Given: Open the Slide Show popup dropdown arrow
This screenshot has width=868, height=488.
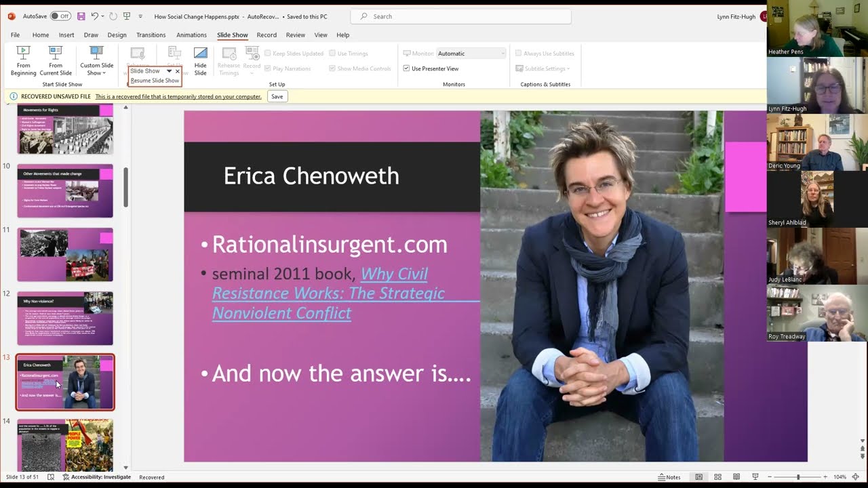Looking at the screenshot, I should [x=169, y=71].
